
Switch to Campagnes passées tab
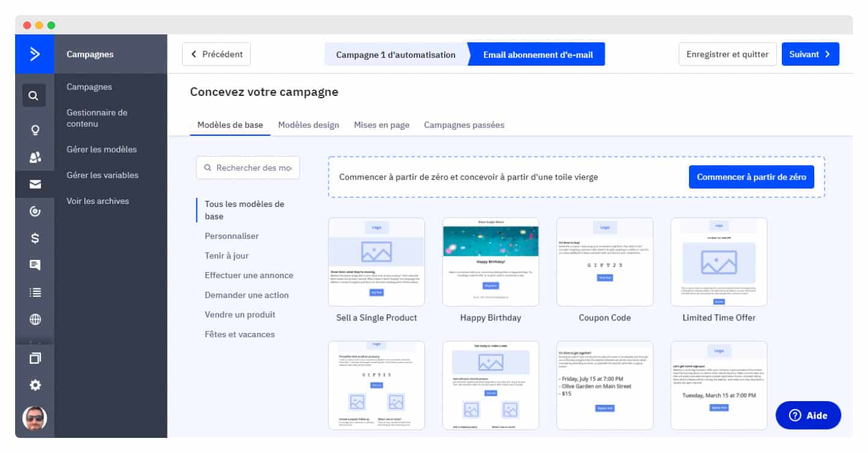coord(464,125)
